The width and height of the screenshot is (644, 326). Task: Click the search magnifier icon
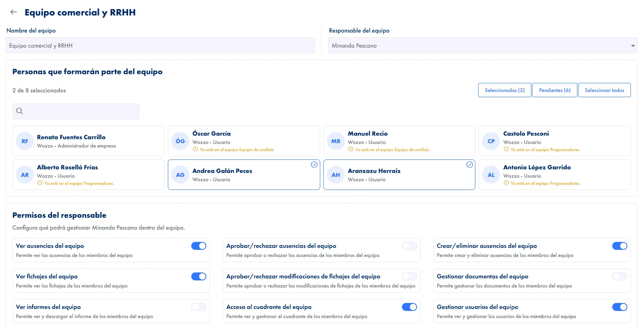19,111
